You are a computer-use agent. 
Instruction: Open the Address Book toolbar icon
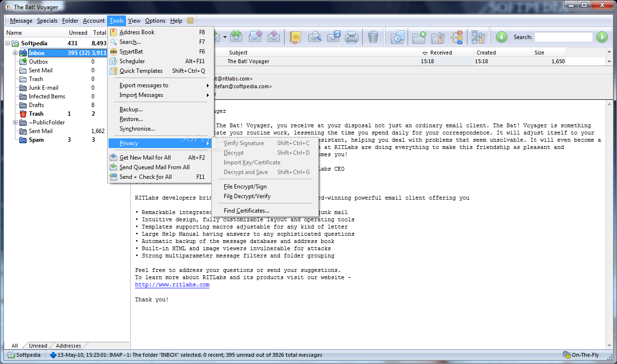point(296,37)
